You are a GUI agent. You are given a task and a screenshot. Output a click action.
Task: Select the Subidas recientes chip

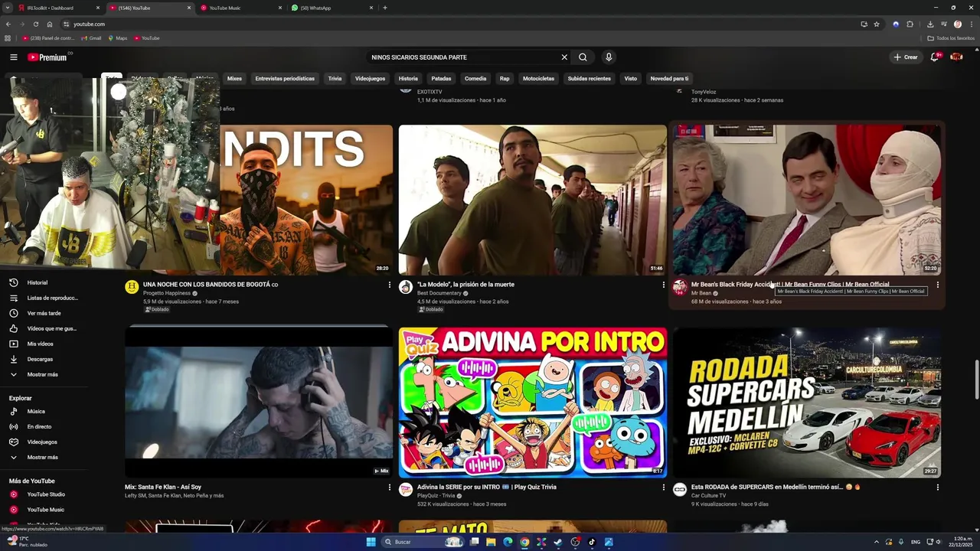pyautogui.click(x=590, y=78)
